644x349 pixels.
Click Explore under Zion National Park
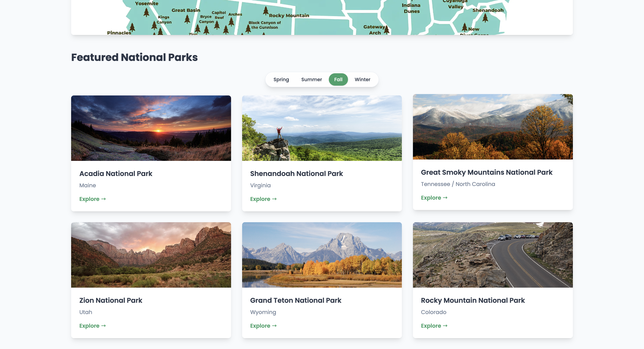pyautogui.click(x=92, y=326)
